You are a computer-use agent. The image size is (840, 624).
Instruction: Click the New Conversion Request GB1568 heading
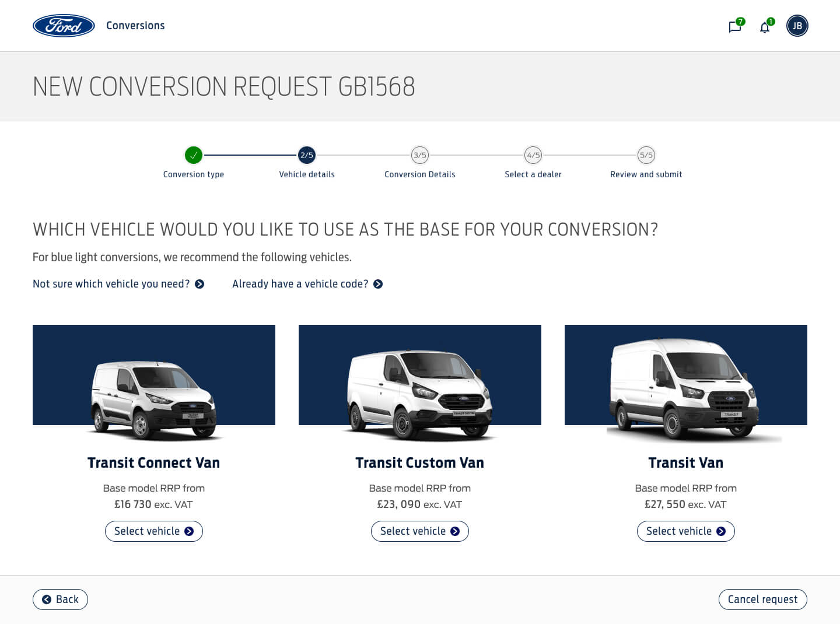pos(224,87)
